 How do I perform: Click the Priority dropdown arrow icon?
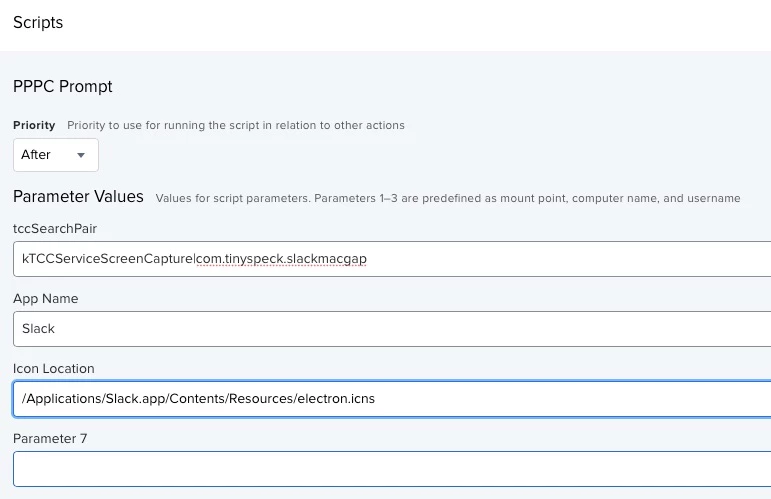[81, 155]
